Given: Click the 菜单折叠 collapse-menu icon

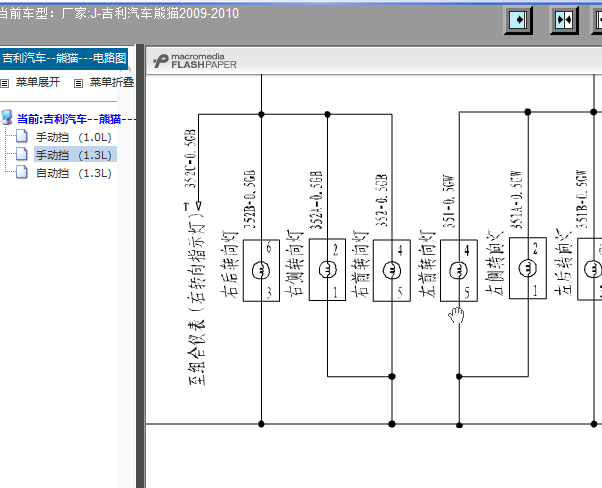Looking at the screenshot, I should point(78,83).
